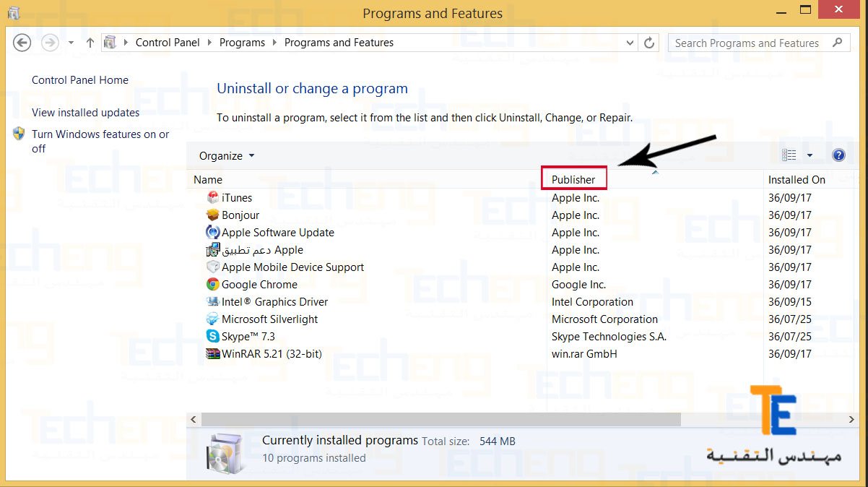Screen dimensions: 868x487
Task: Open the Control Panel Home link
Action: click(x=80, y=80)
